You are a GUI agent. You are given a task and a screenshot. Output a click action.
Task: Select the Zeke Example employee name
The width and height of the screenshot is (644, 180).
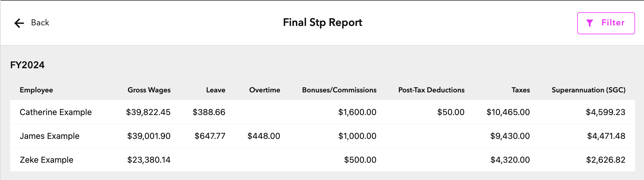pyautogui.click(x=47, y=160)
